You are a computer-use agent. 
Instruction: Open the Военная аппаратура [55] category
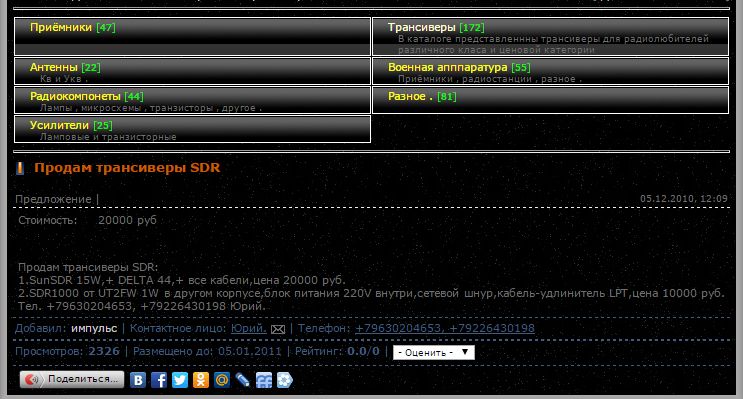(459, 67)
